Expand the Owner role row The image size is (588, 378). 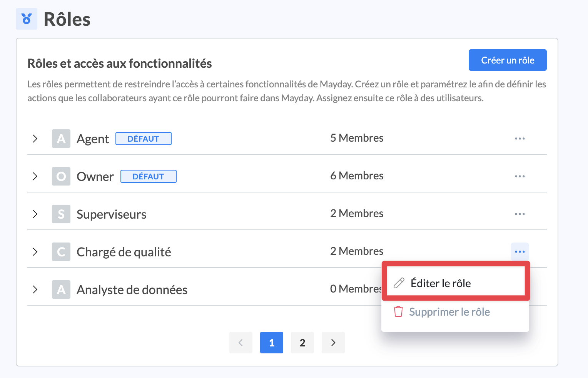tap(35, 176)
